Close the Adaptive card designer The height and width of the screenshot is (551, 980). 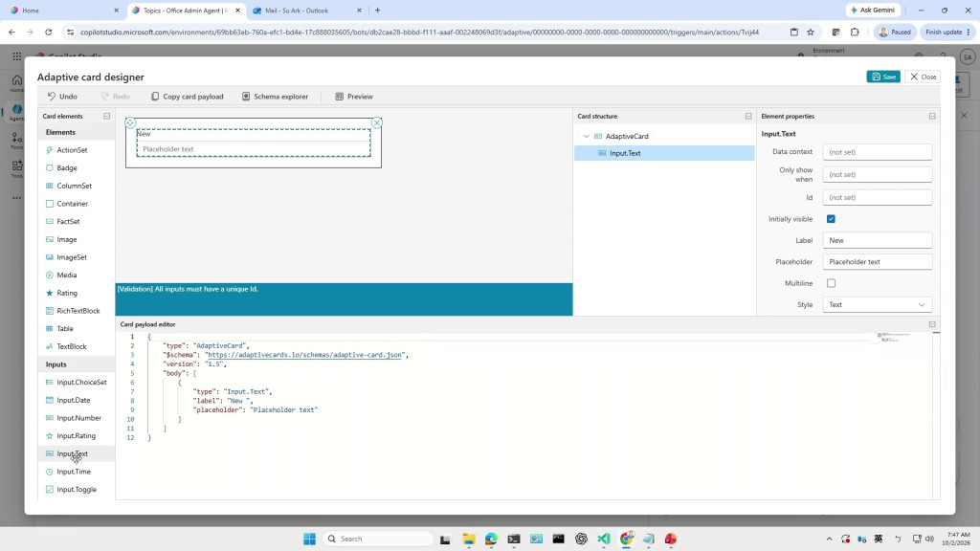click(923, 77)
